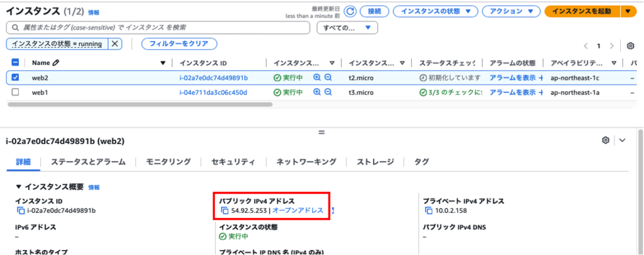The width and height of the screenshot is (644, 255).
Task: Sort by instance state column arrow
Action: tap(332, 63)
